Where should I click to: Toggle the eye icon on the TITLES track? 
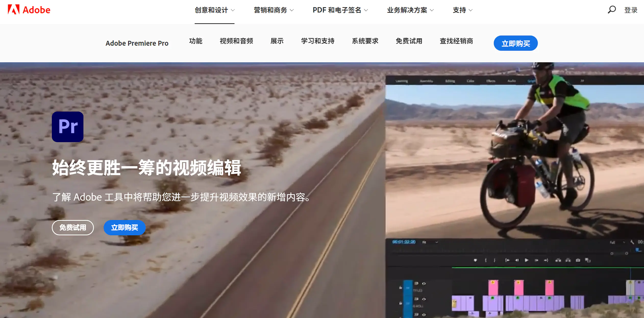tap(424, 283)
